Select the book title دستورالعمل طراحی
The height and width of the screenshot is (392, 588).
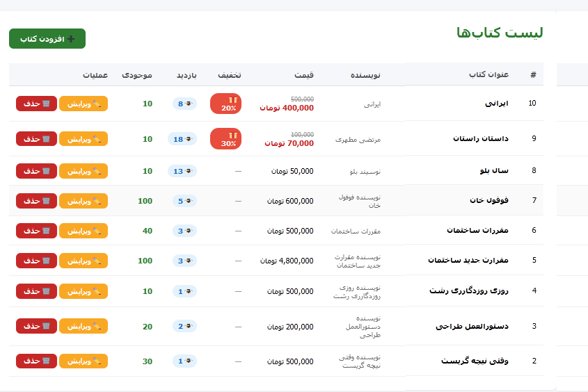coord(472,326)
